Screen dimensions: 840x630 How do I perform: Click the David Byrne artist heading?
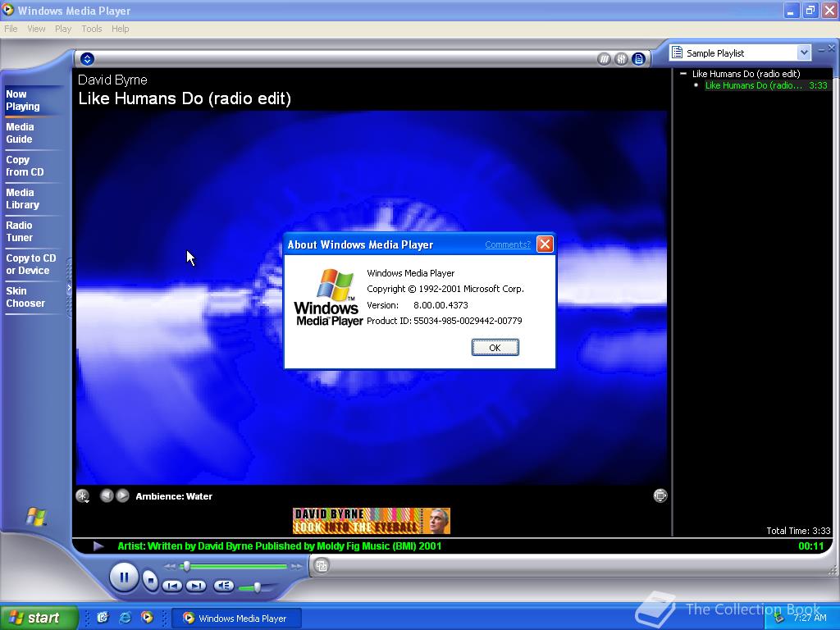click(x=112, y=80)
